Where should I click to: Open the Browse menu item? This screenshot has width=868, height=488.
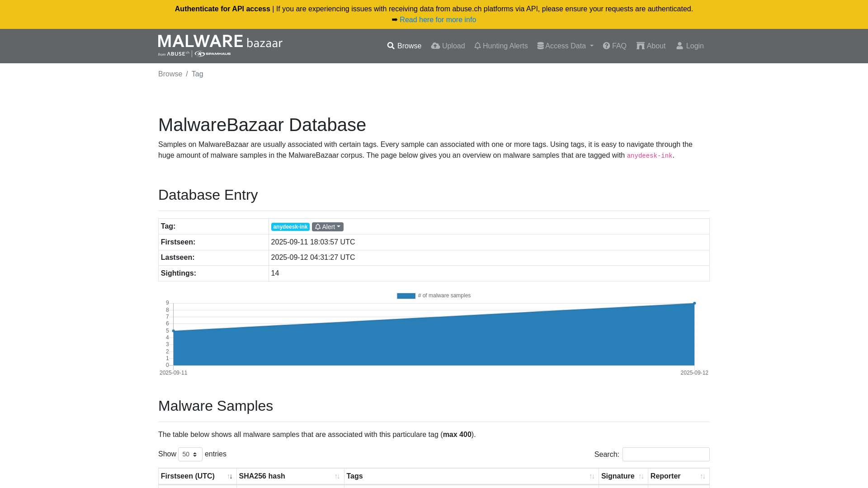(x=404, y=46)
